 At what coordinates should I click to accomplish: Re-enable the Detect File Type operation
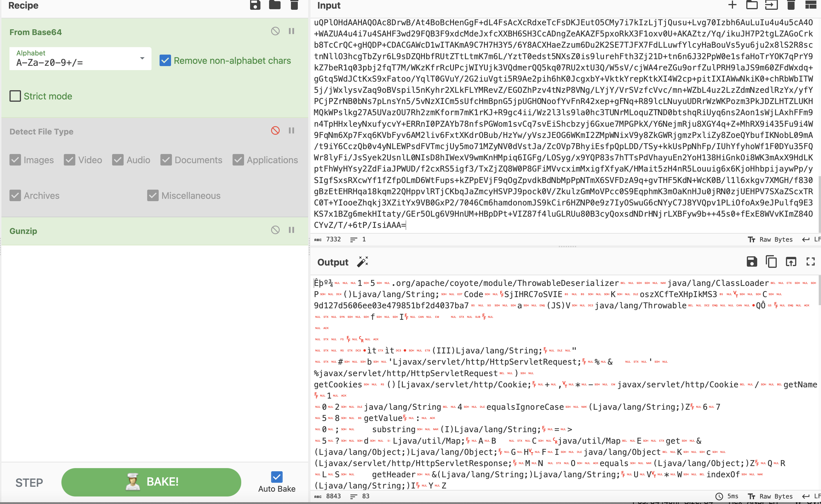click(275, 131)
